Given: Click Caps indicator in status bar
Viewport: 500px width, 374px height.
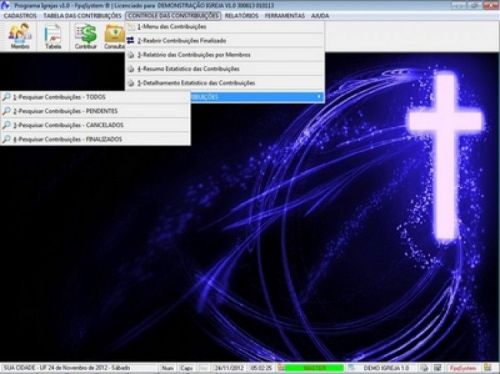Looking at the screenshot, I should pyautogui.click(x=187, y=368).
